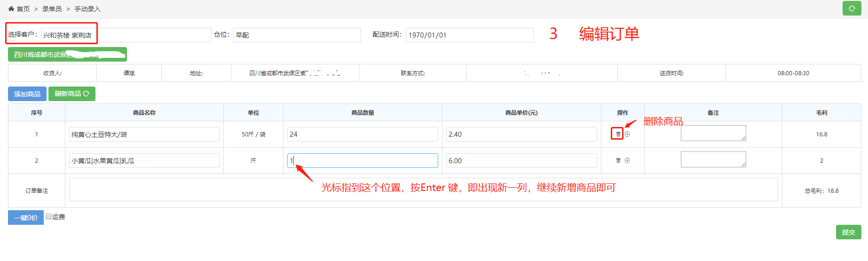Go to 录单员 in the breadcrumb
868x261 pixels.
click(x=52, y=9)
